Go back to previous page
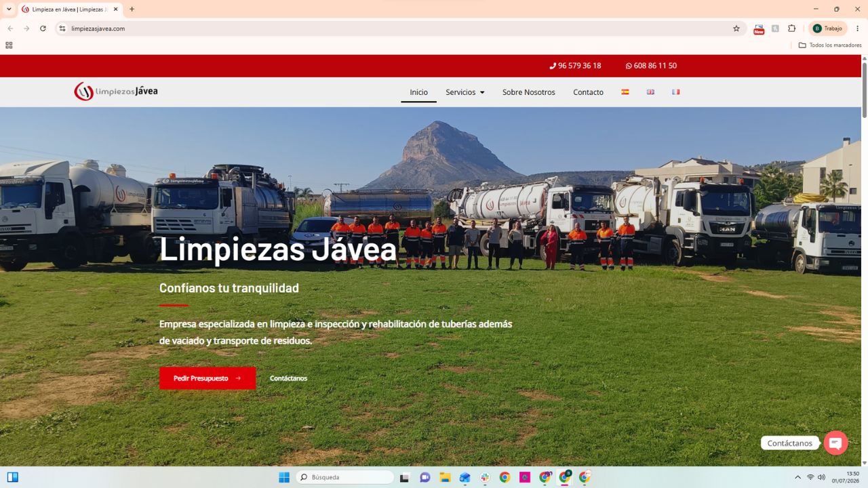The image size is (868, 488). click(x=10, y=28)
